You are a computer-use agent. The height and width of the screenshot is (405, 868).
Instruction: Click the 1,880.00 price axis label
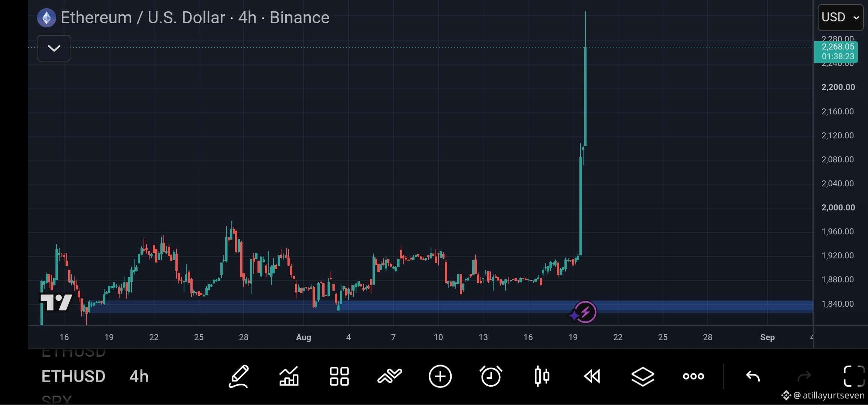click(x=837, y=279)
